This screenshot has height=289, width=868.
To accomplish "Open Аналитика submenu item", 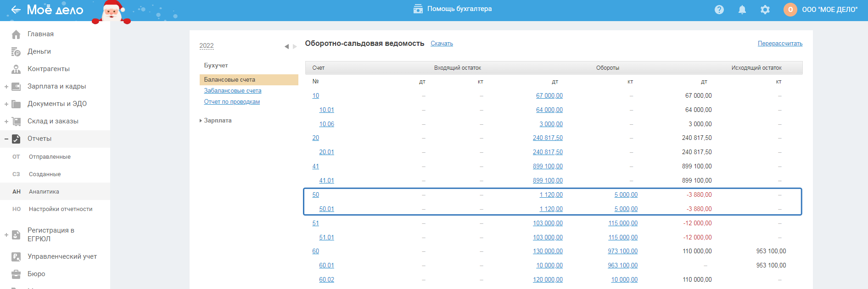I will tap(44, 192).
